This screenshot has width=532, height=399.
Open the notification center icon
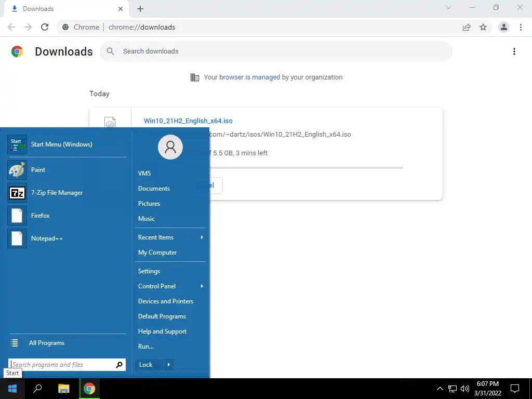[x=515, y=389]
